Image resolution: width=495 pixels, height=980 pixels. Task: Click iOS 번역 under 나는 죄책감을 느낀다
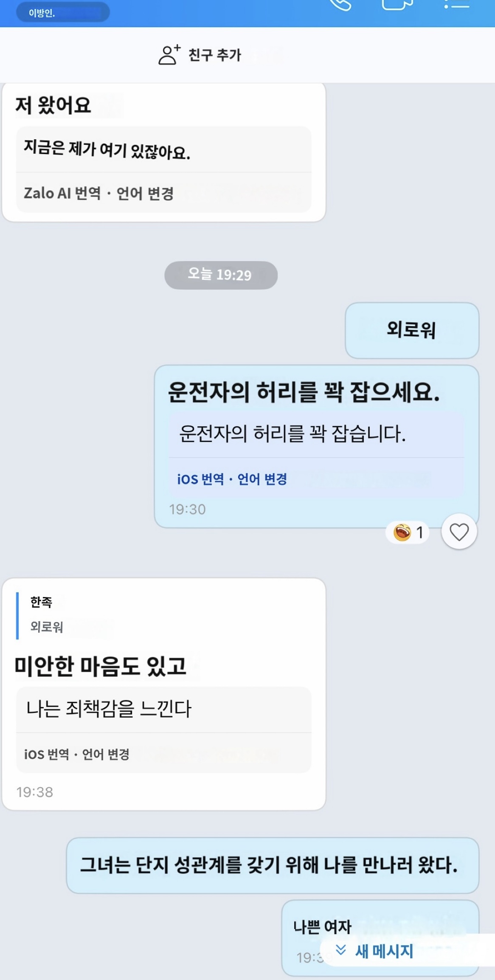47,755
